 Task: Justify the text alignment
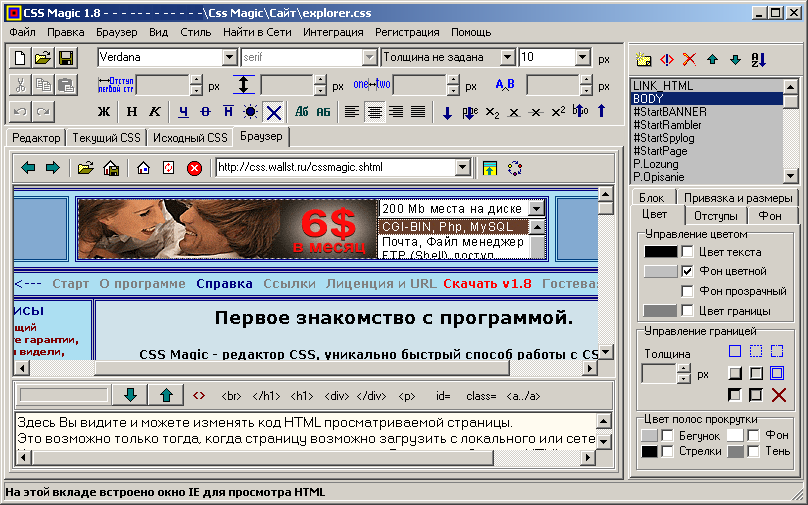pyautogui.click(x=418, y=111)
